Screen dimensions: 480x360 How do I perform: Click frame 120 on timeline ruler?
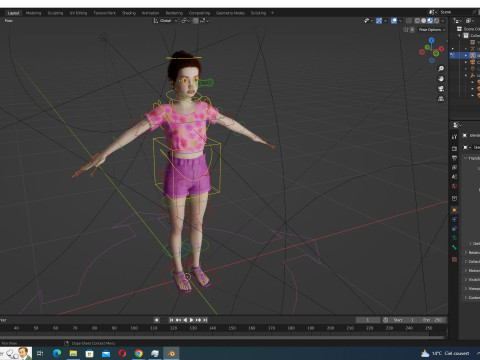pos(173,328)
